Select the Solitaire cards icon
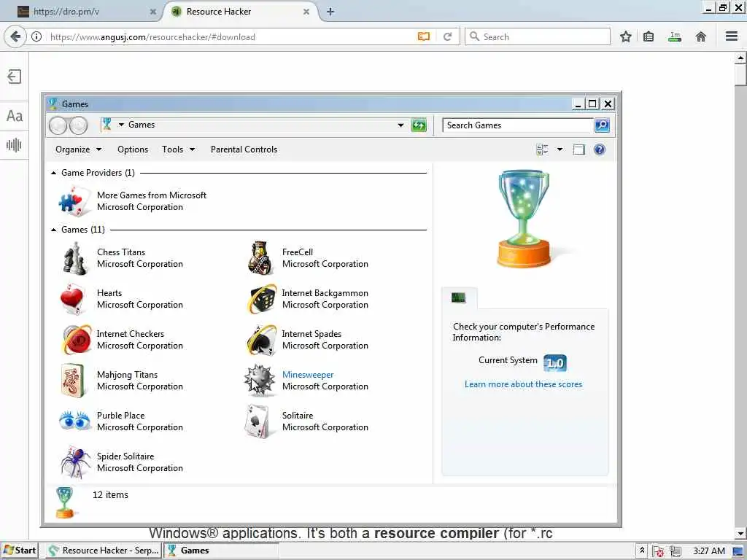 pyautogui.click(x=259, y=421)
